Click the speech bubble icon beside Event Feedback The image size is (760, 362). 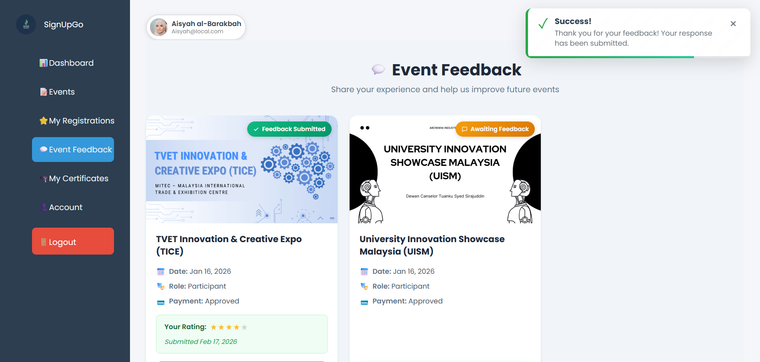coord(44,149)
